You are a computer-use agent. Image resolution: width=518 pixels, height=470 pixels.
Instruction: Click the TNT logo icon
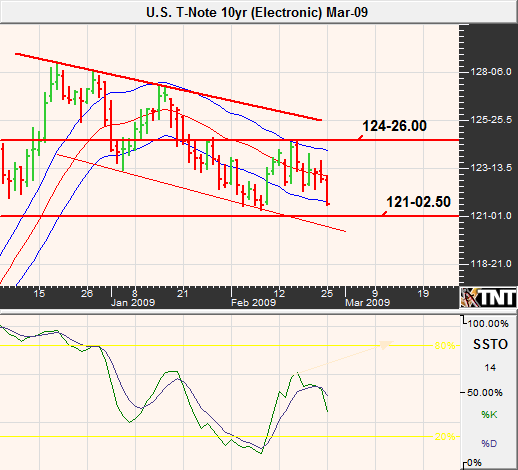click(488, 297)
